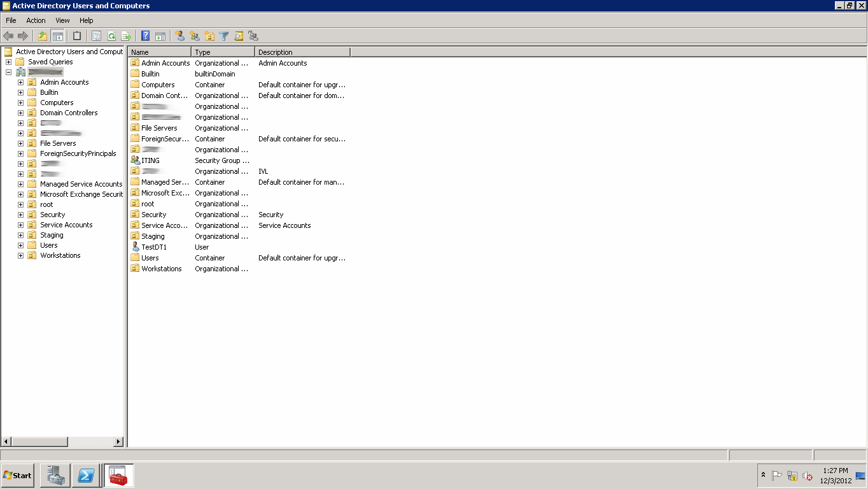Show hidden icons with the tray chevron
Image resolution: width=868 pixels, height=489 pixels.
pyautogui.click(x=763, y=475)
